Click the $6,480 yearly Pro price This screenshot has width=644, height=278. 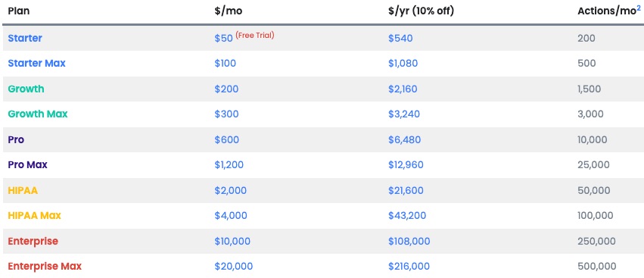tap(405, 139)
